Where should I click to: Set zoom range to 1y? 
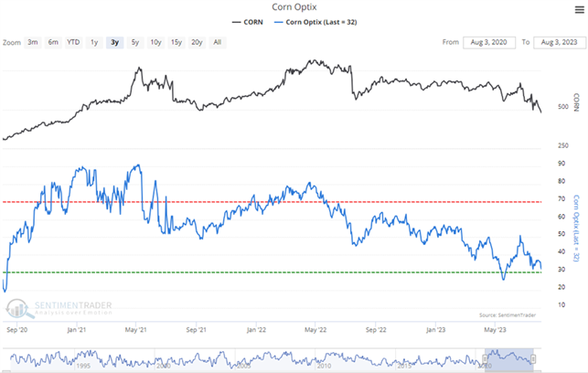point(94,42)
